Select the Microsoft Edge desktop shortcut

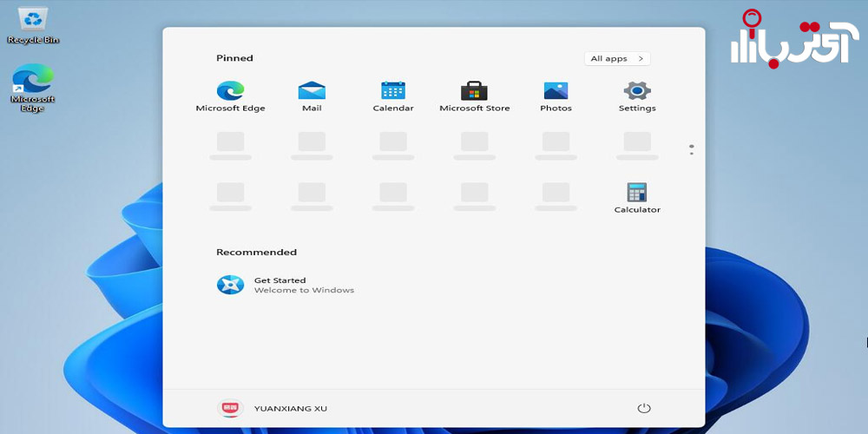coord(33,88)
